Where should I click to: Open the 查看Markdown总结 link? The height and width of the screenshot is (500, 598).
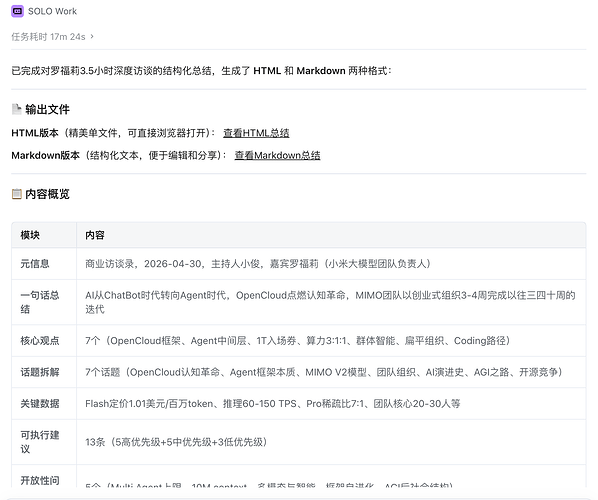pyautogui.click(x=277, y=156)
